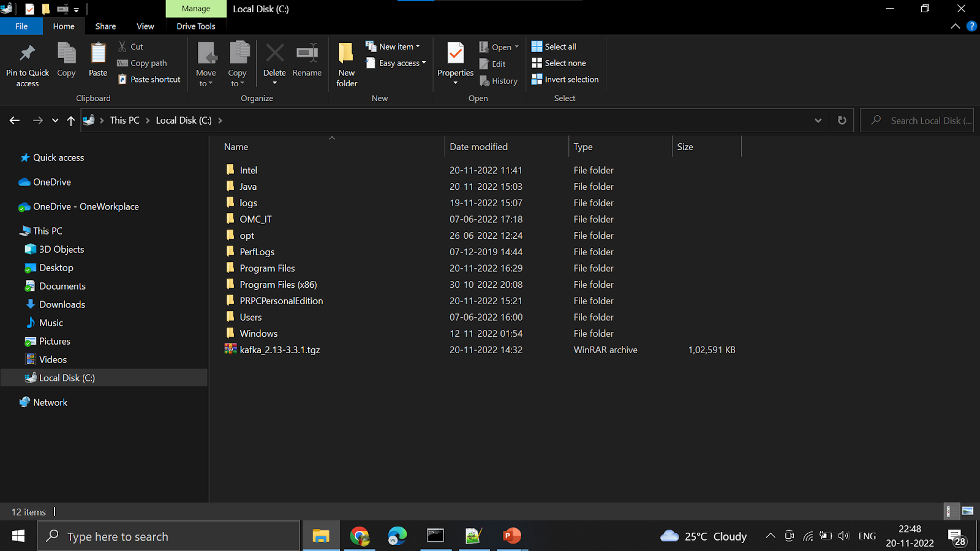The image size is (980, 551).
Task: Open file History from ribbon
Action: point(498,81)
